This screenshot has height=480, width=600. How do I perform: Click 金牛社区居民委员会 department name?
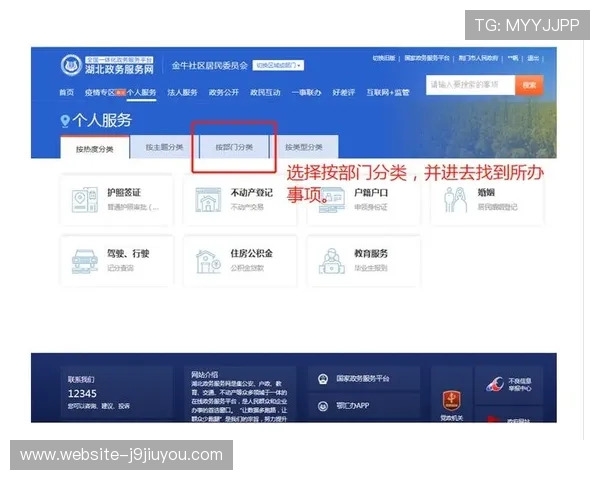[210, 65]
